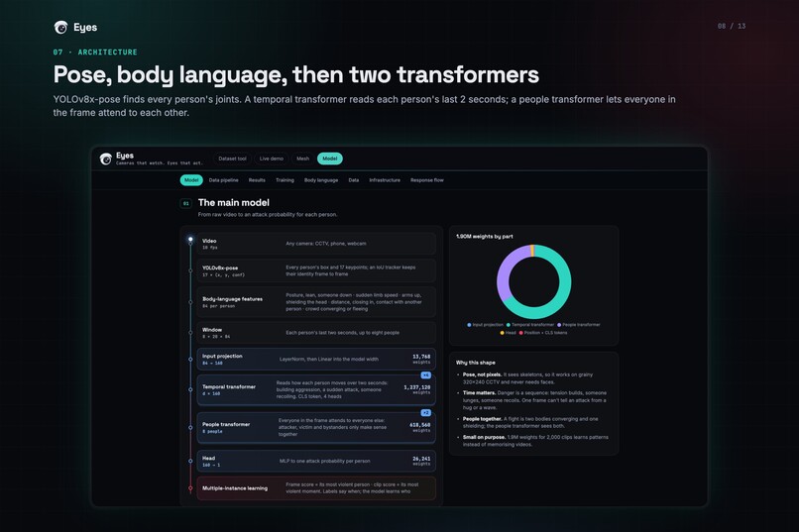The height and width of the screenshot is (532, 799).
Task: Click the 'Pose, not pixels.' bullet
Action: (x=530, y=378)
